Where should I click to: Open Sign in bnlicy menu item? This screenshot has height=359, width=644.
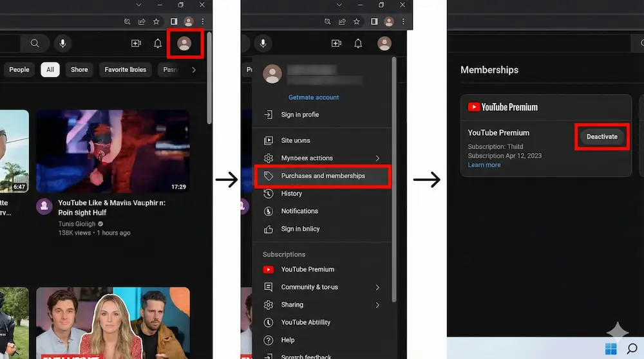click(323, 229)
